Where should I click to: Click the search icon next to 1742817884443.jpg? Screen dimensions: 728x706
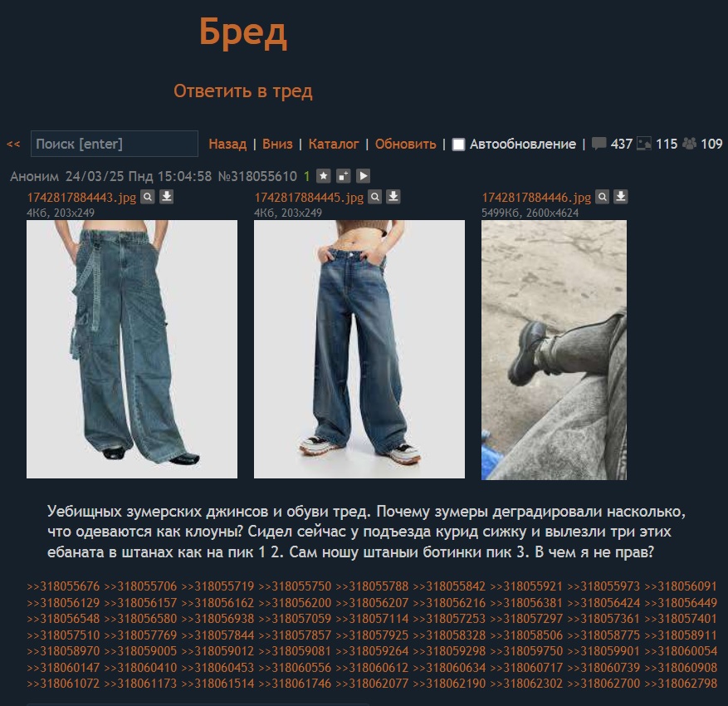coord(148,197)
